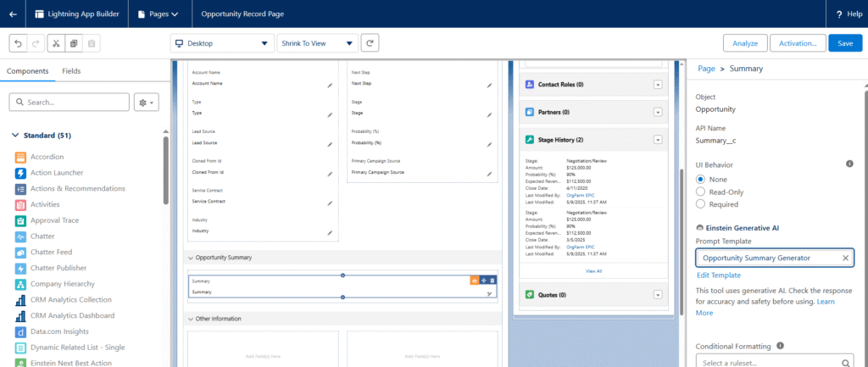Click the Edit Template link
This screenshot has height=367, width=868.
point(719,275)
